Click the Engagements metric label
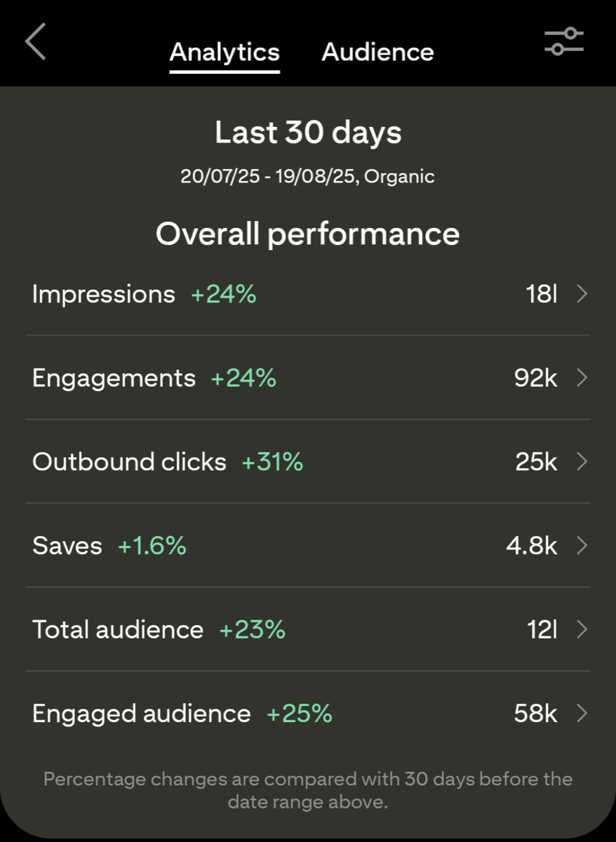This screenshot has height=842, width=616. click(114, 378)
